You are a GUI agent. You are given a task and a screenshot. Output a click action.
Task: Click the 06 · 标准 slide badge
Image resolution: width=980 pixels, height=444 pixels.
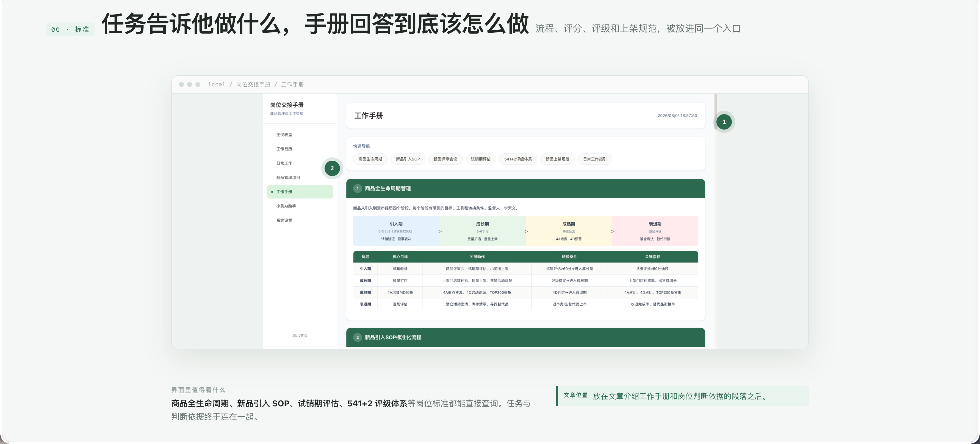(70, 29)
